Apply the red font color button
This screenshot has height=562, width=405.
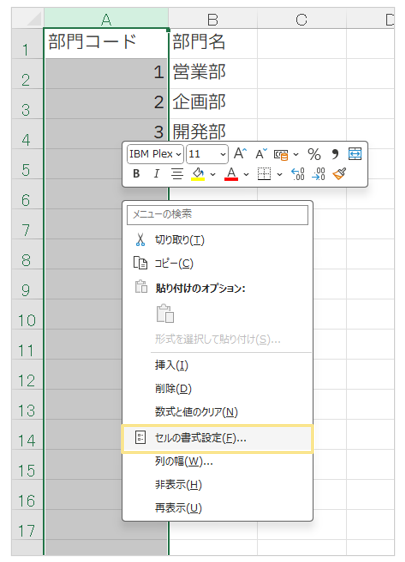coord(231,174)
